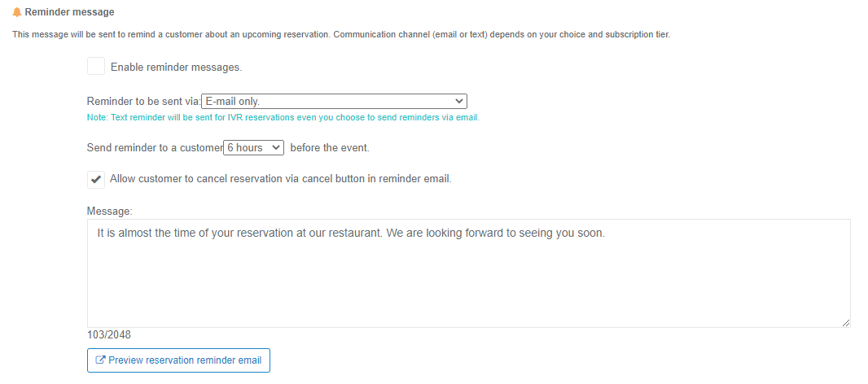Enable reminder messages checkbox
The image size is (868, 384).
pos(96,67)
